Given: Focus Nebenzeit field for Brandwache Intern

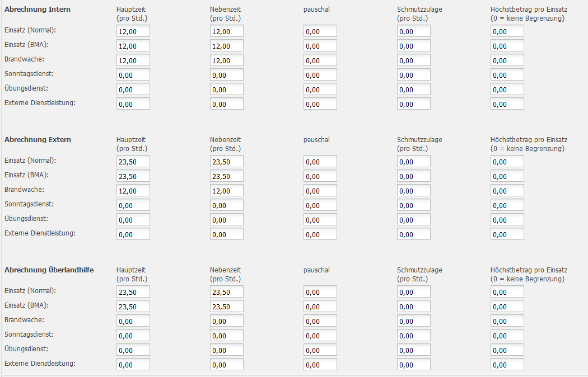Looking at the screenshot, I should coord(227,60).
